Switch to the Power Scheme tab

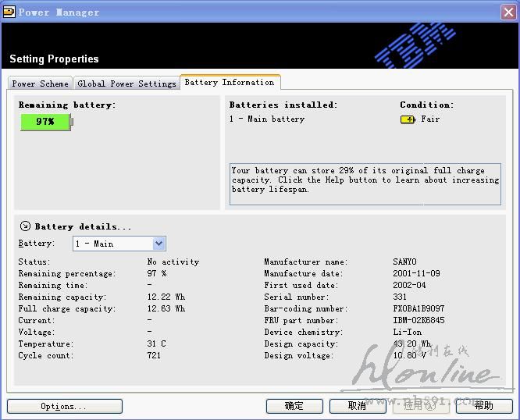coord(41,84)
